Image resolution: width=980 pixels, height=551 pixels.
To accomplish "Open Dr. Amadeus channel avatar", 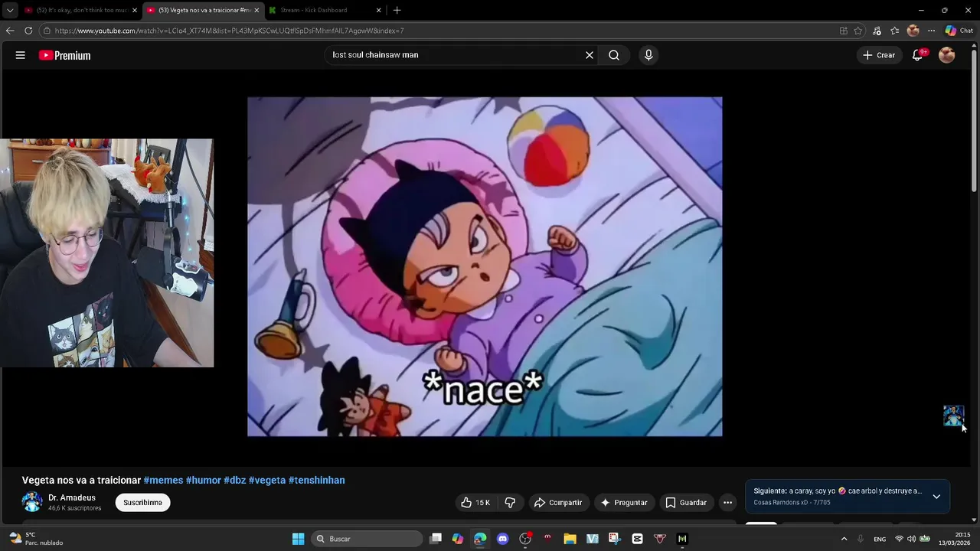I will [32, 502].
